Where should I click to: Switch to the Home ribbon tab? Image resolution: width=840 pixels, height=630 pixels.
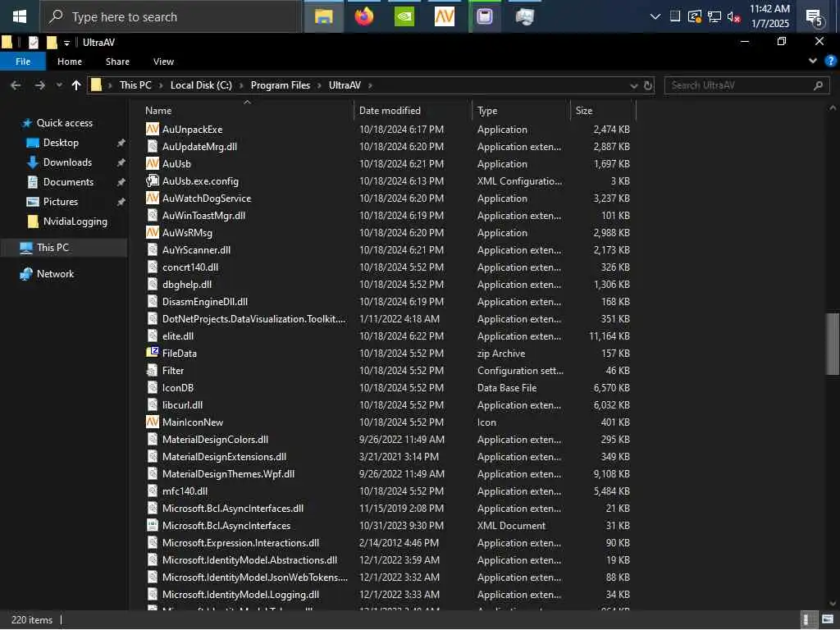pyautogui.click(x=70, y=61)
